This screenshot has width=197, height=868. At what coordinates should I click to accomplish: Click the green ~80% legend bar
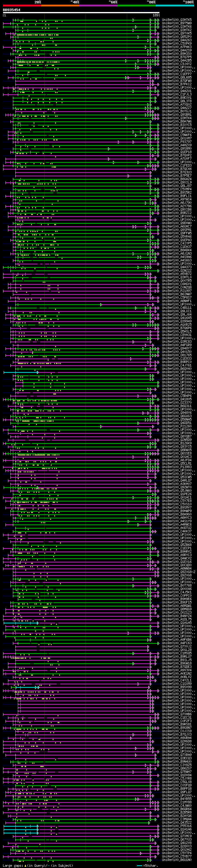[137, 6]
